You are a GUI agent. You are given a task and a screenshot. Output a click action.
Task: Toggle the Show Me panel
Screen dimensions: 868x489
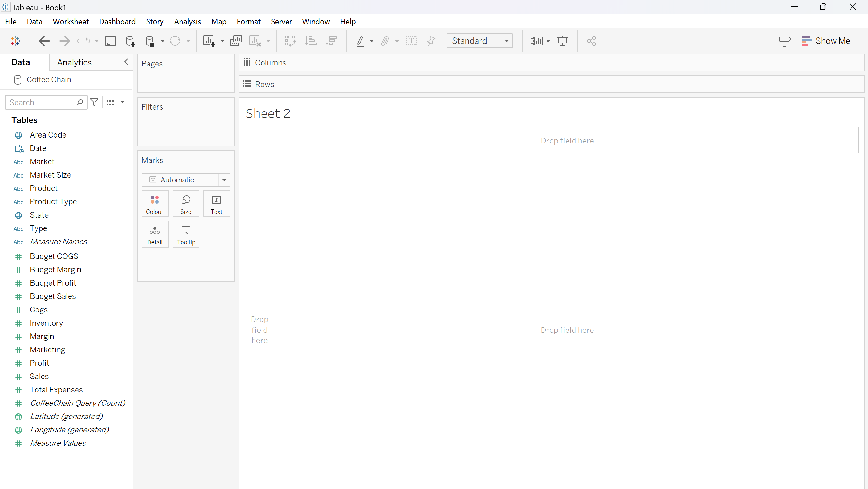(826, 41)
